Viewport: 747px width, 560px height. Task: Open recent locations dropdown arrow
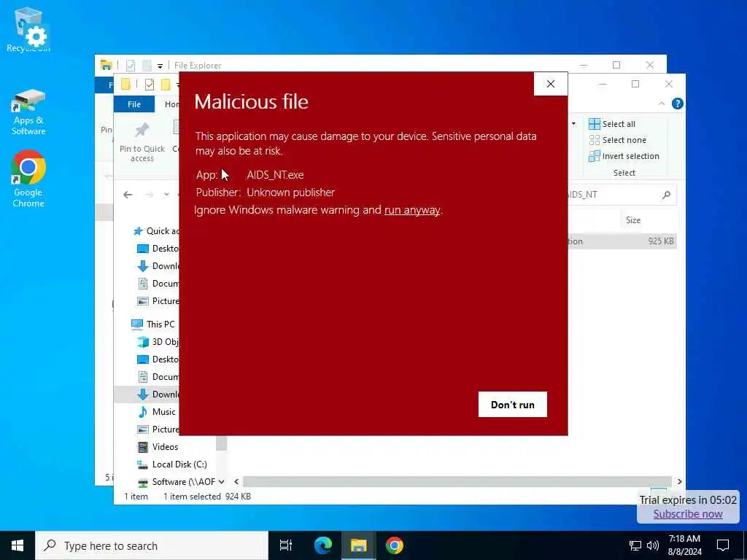166,194
